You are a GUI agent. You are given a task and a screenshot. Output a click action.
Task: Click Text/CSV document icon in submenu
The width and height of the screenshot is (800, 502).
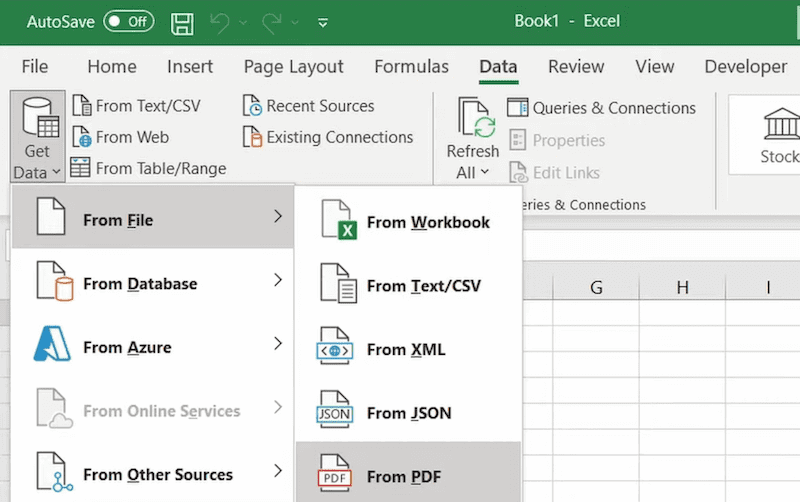pyautogui.click(x=338, y=283)
